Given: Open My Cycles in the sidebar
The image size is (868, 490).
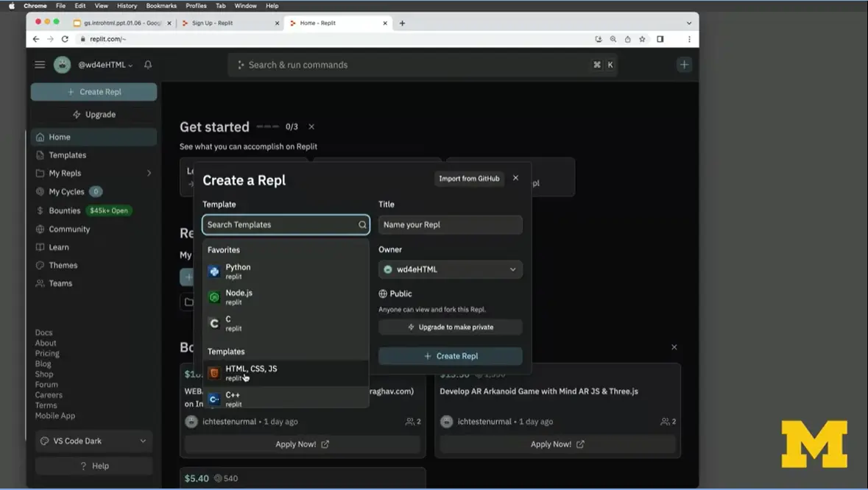Looking at the screenshot, I should [x=93, y=192].
